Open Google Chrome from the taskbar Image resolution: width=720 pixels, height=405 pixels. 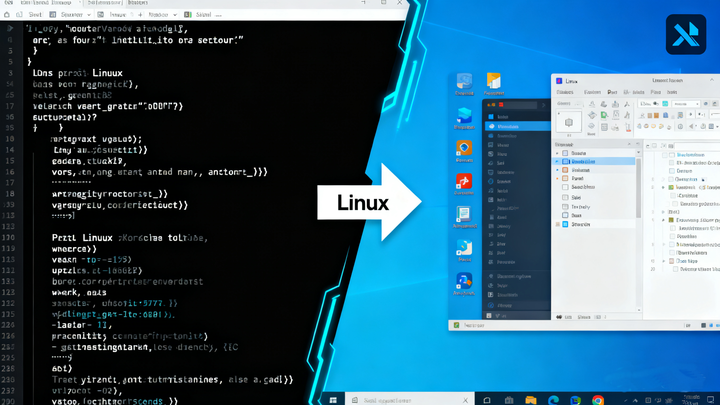click(x=597, y=400)
